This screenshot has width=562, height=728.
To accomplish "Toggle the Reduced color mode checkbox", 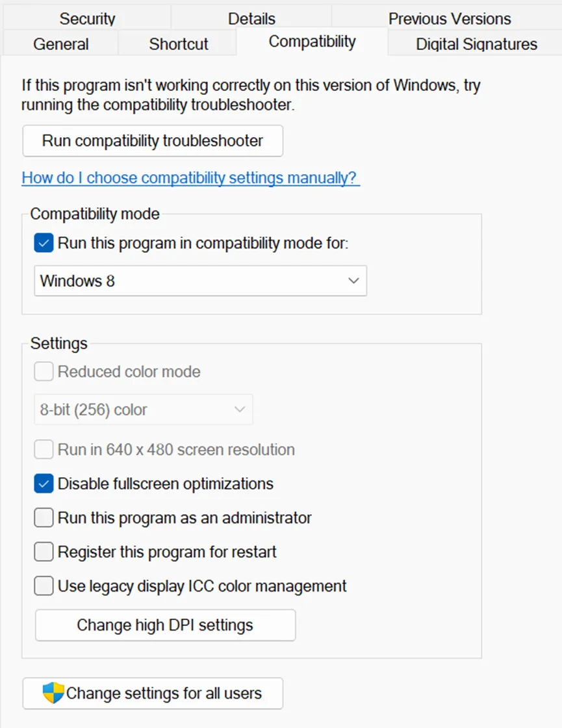I will point(44,372).
